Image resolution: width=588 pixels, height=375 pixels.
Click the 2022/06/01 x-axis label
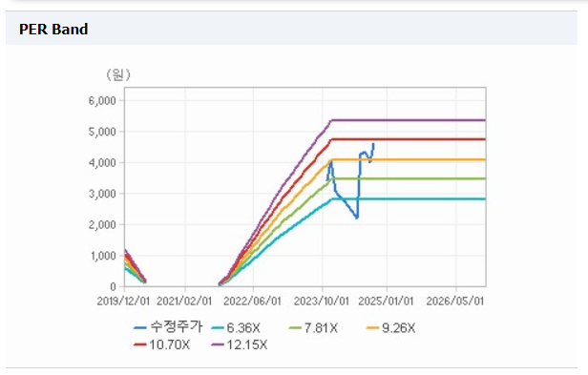(252, 302)
